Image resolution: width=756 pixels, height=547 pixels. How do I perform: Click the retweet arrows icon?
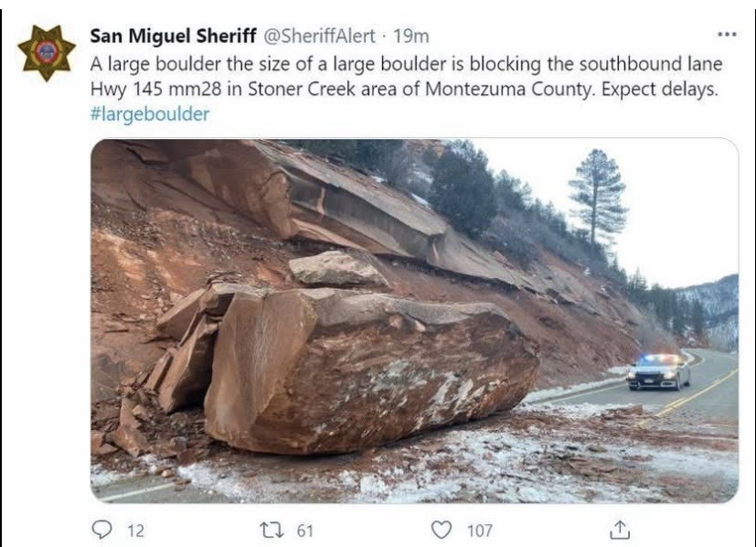coord(270,531)
